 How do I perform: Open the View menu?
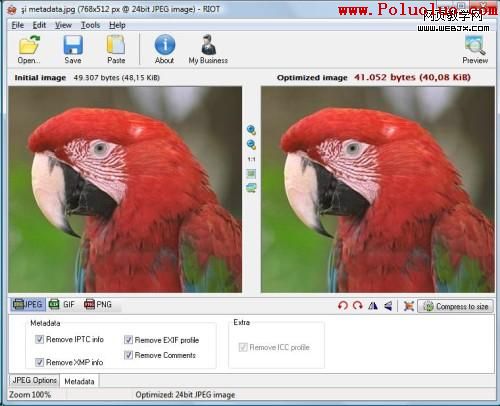(63, 25)
